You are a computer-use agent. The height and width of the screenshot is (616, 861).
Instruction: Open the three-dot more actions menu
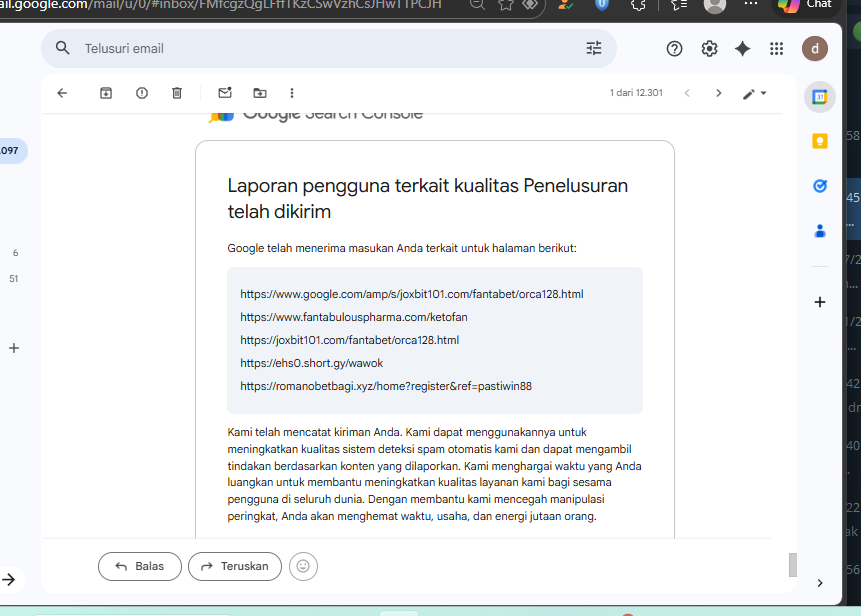click(292, 93)
